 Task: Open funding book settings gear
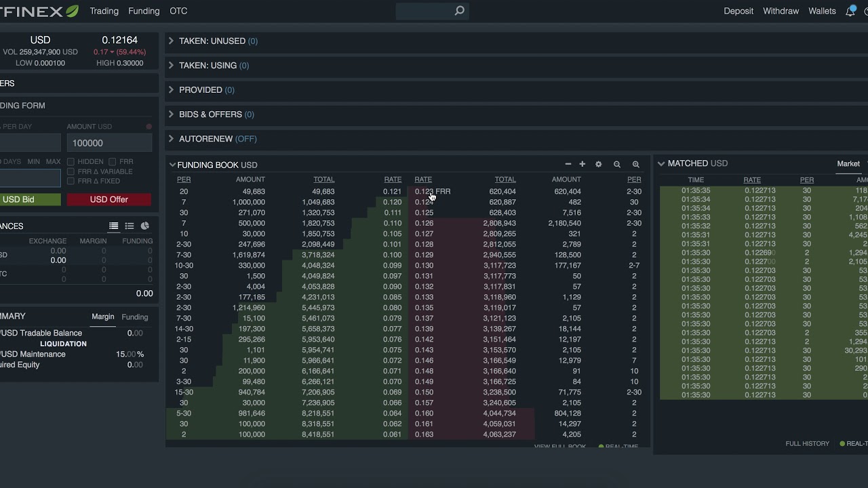point(598,164)
